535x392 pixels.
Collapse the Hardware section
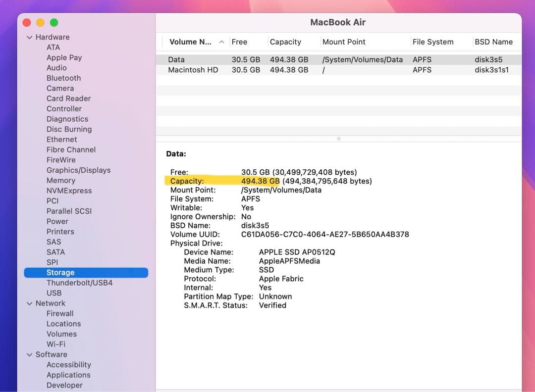pos(30,37)
